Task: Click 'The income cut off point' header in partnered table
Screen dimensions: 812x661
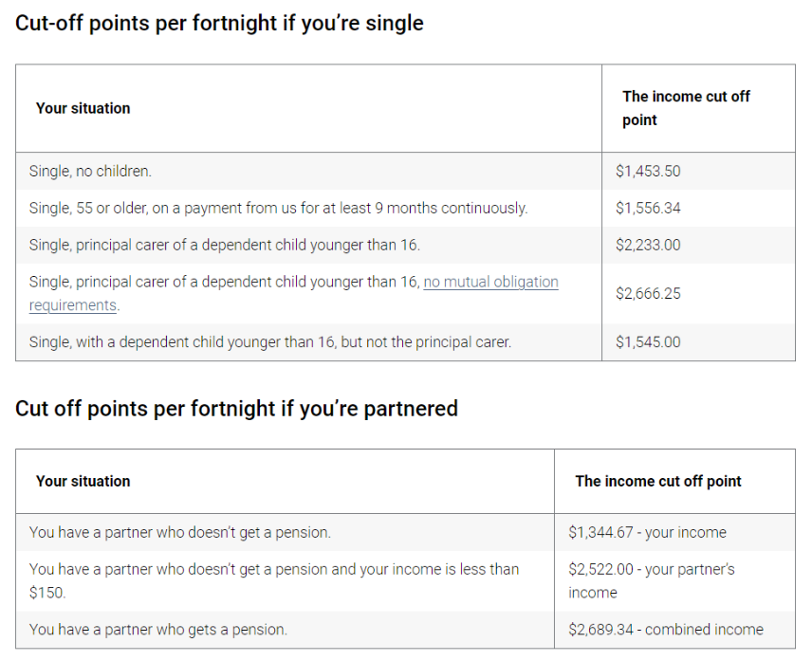Action: coord(658,482)
